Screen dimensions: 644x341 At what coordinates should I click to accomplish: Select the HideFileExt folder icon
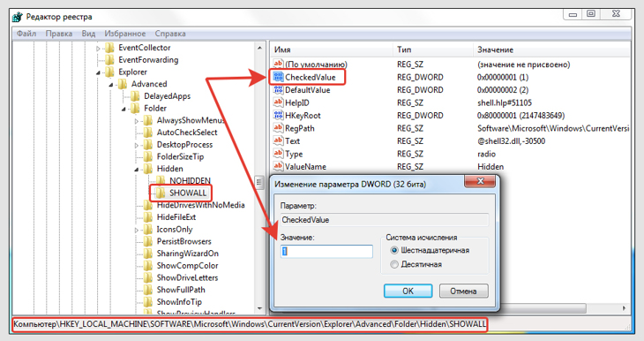(x=148, y=217)
